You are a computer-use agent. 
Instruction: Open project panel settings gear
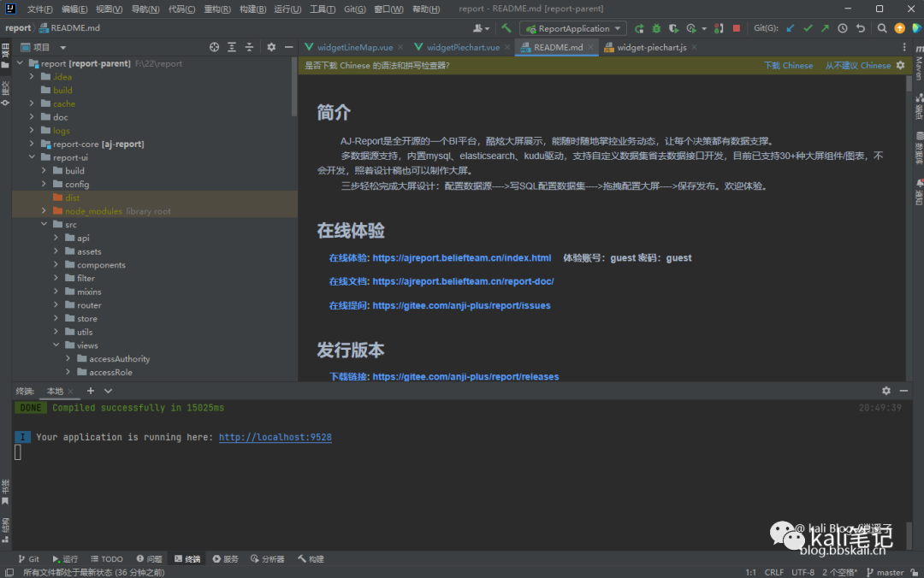[271, 47]
